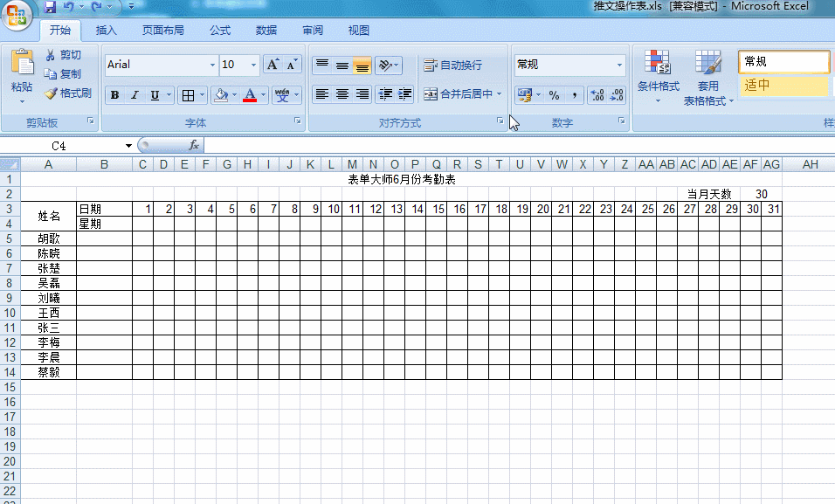Switch to the 开始 ribbon tab

click(x=60, y=31)
